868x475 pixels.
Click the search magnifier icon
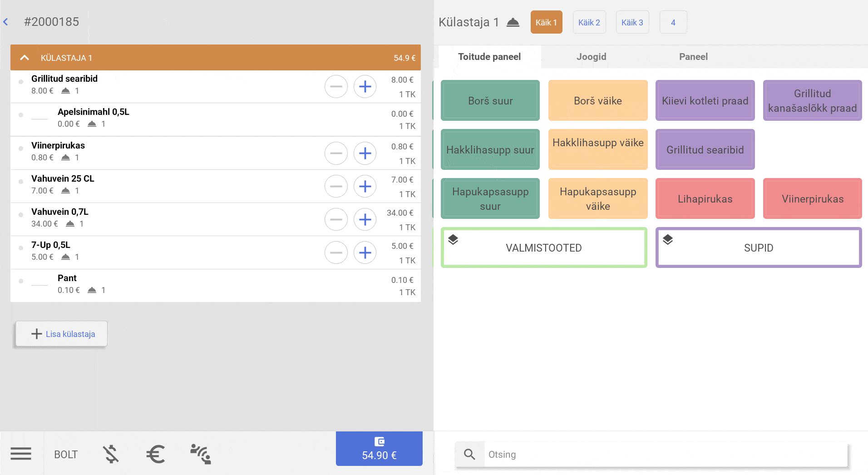click(x=469, y=454)
